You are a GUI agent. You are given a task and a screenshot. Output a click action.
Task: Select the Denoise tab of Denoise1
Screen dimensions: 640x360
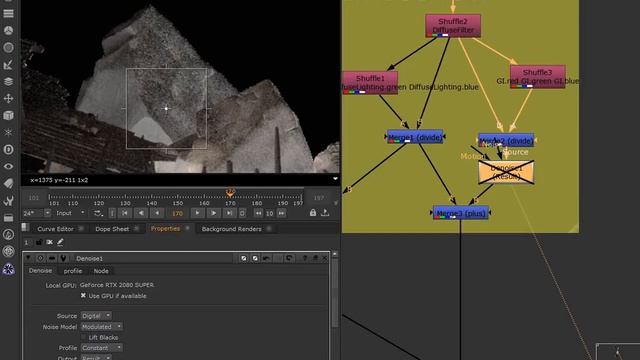click(x=40, y=271)
